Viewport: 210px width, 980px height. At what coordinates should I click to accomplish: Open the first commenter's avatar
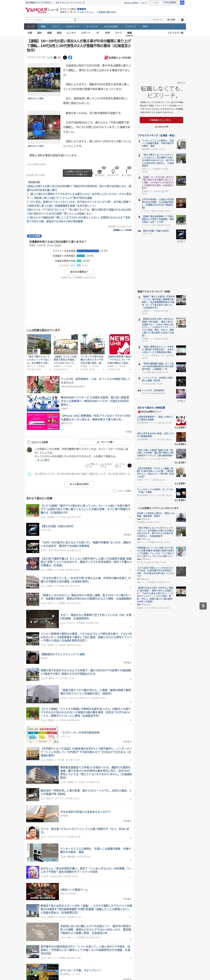tap(29, 450)
